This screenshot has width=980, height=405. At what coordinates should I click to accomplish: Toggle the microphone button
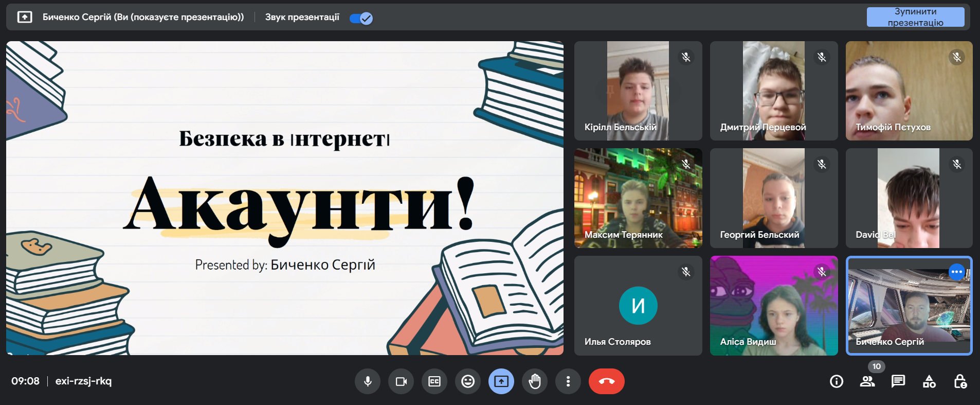click(x=368, y=381)
